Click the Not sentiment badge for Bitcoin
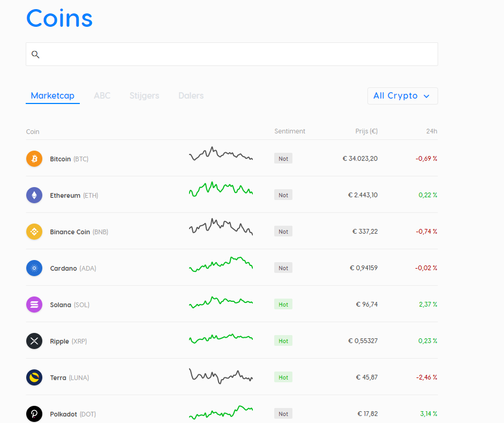 point(283,158)
